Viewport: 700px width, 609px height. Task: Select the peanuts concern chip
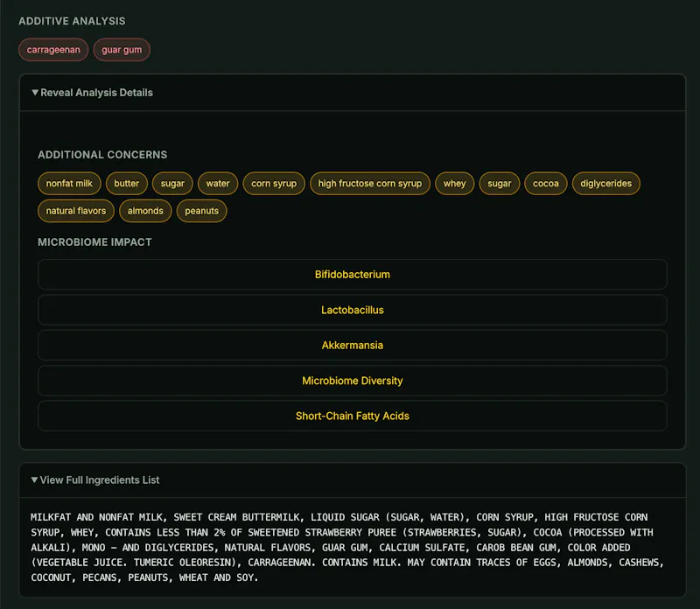202,211
